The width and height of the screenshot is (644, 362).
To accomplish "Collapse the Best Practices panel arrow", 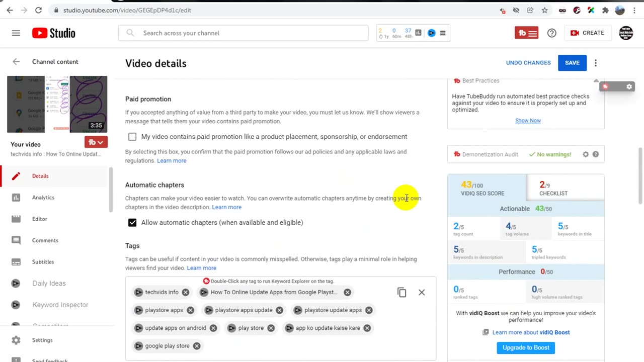I will (x=596, y=80).
